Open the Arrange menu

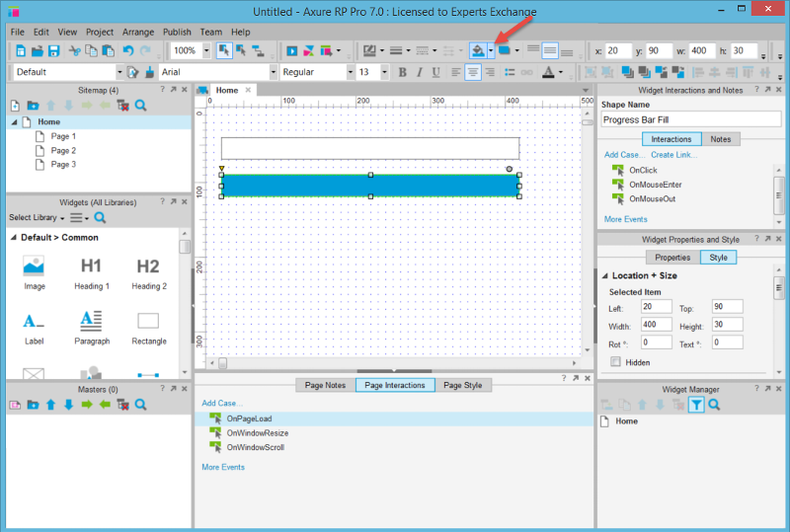click(138, 32)
